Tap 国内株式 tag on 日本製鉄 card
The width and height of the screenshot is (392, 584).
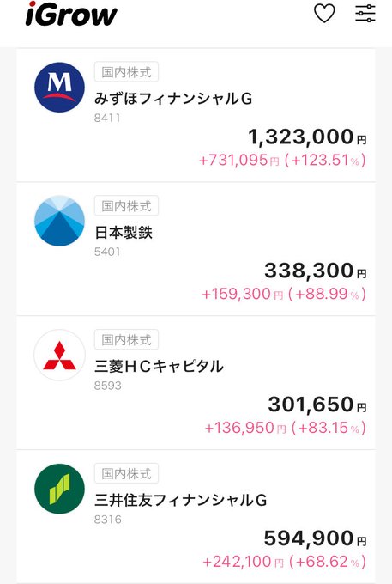[x=126, y=205]
